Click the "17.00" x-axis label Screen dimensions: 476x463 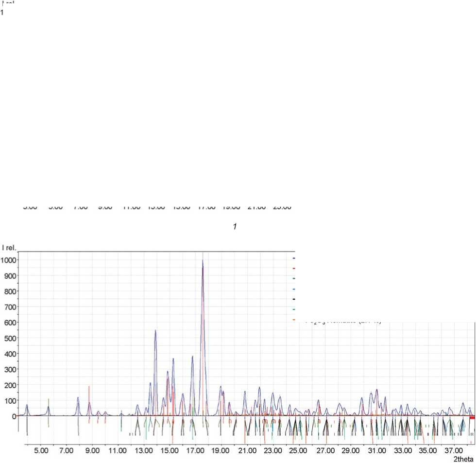point(195,450)
